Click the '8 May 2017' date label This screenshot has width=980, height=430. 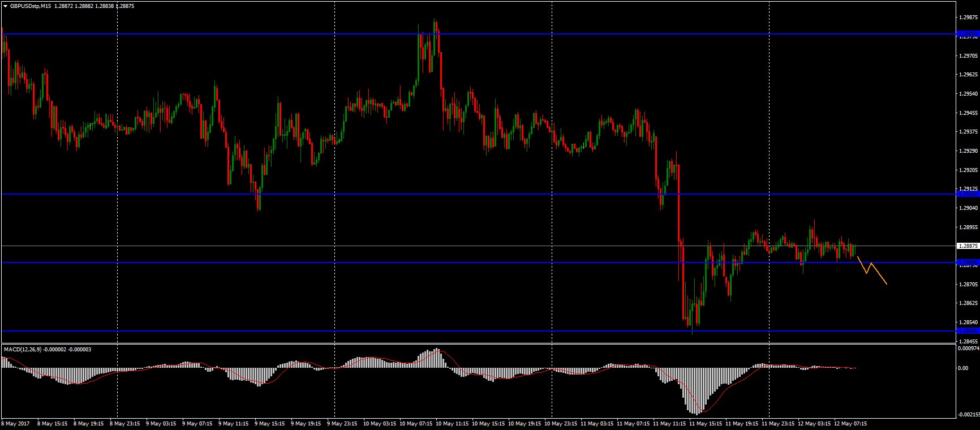(16, 423)
